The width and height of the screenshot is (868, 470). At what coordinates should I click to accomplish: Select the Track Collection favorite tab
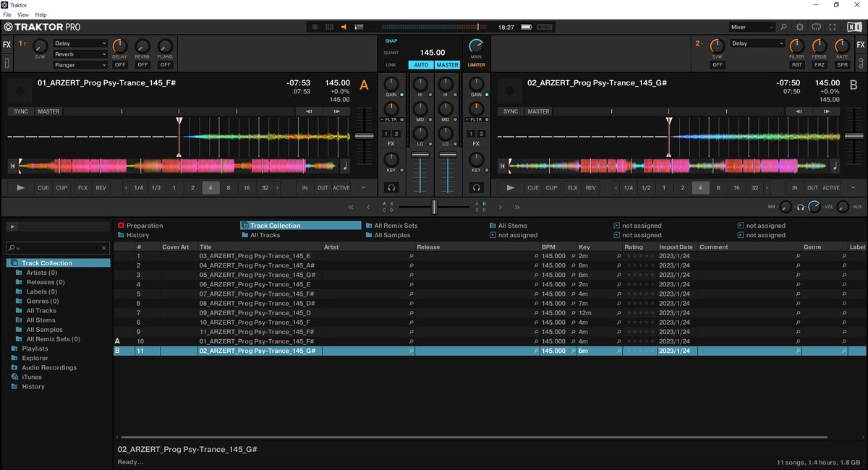[x=301, y=226]
